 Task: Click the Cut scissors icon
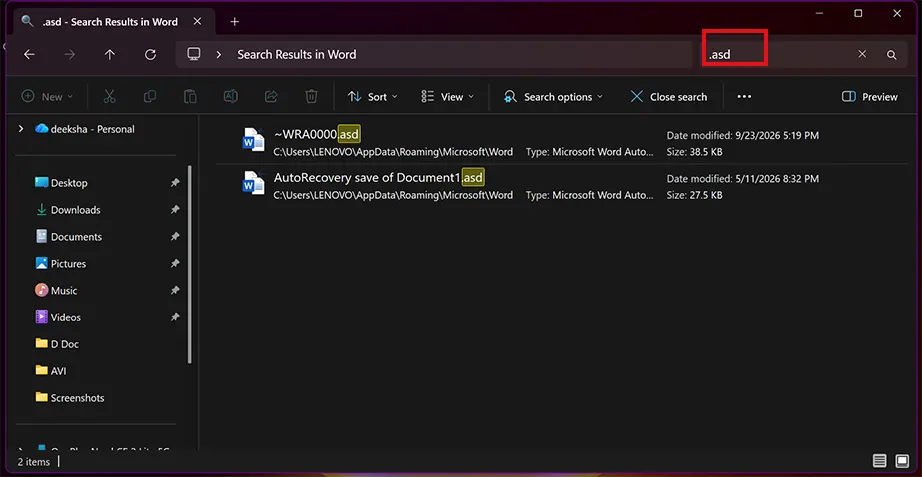[x=109, y=96]
